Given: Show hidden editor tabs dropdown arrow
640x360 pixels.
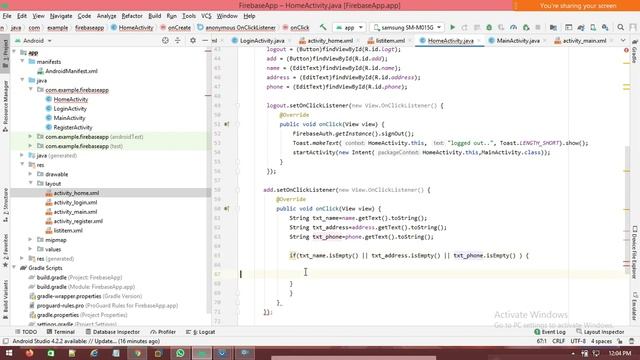Looking at the screenshot, I should pyautogui.click(x=623, y=40).
